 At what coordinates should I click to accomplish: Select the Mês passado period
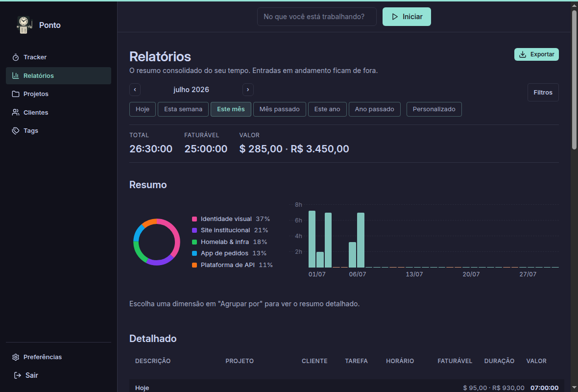tap(279, 109)
